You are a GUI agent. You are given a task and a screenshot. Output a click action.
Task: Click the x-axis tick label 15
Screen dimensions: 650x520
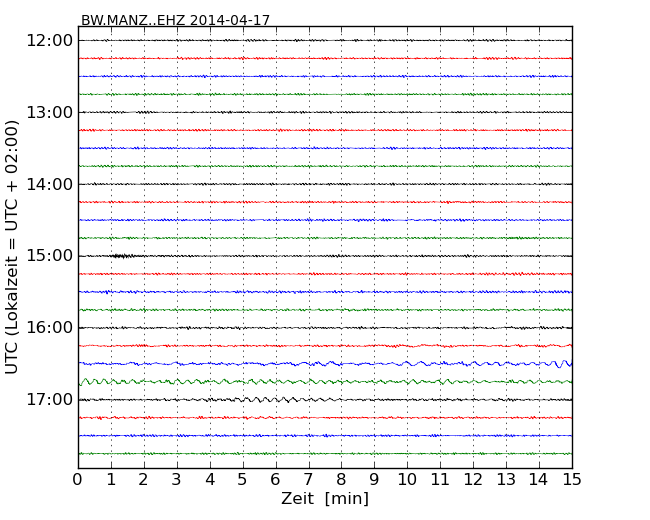572,480
